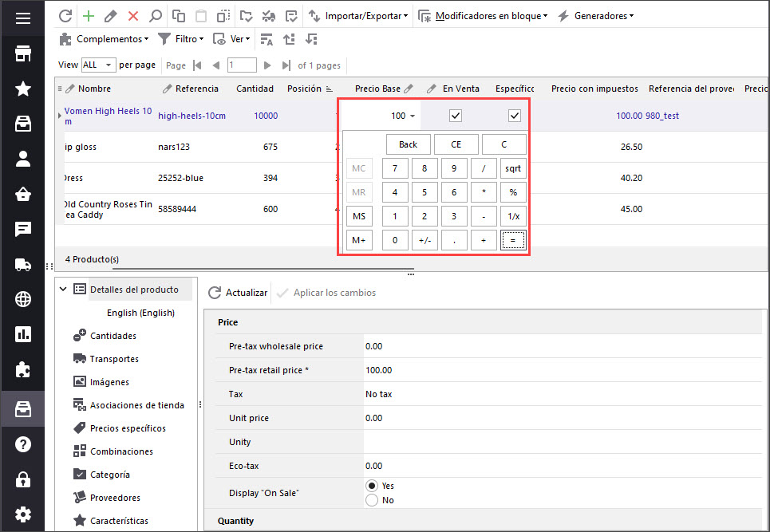Click Actualizar button
Screen dimensions: 770x532
pyautogui.click(x=238, y=293)
